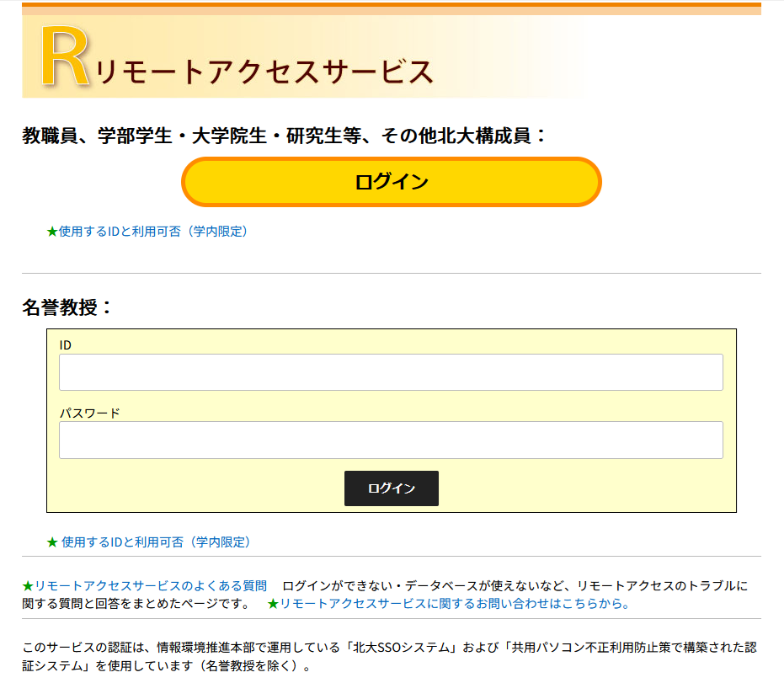Viewport: 784px width, 683px height.
Task: Click the large yellow ログイン button
Action: [x=391, y=182]
